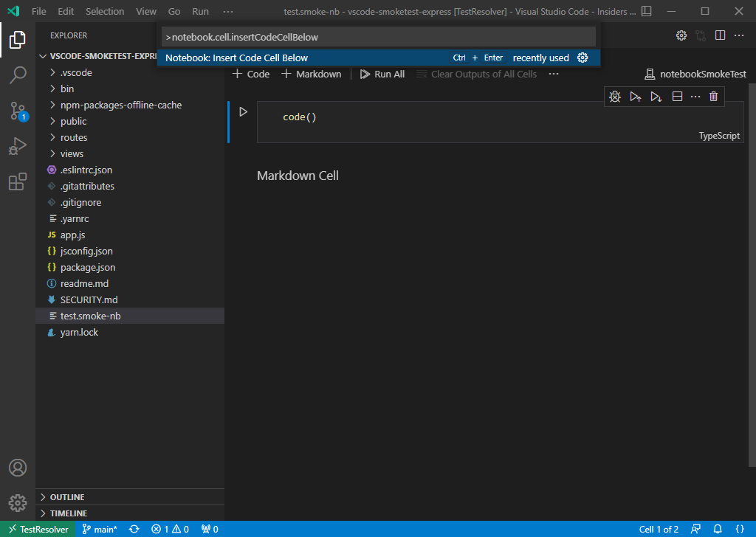Expand the .vscode folder
The height and width of the screenshot is (537, 756).
tap(130, 73)
